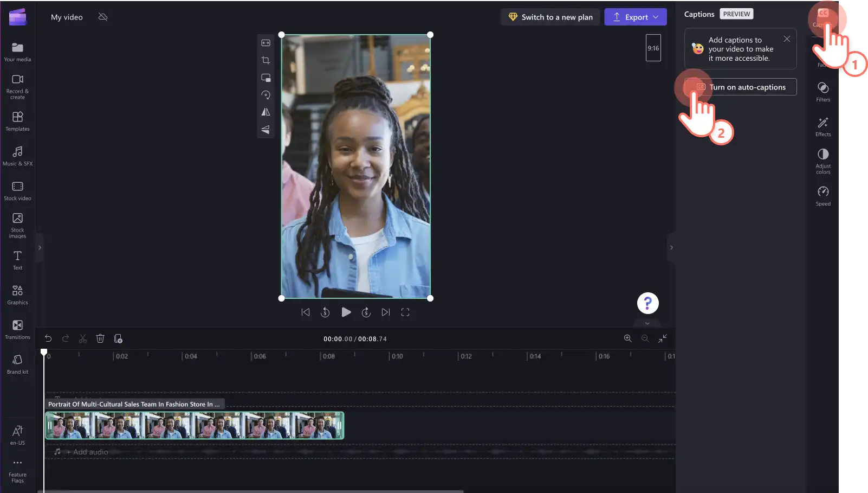This screenshot has height=493, width=868.
Task: Click the video preview canvas
Action: pyautogui.click(x=356, y=167)
